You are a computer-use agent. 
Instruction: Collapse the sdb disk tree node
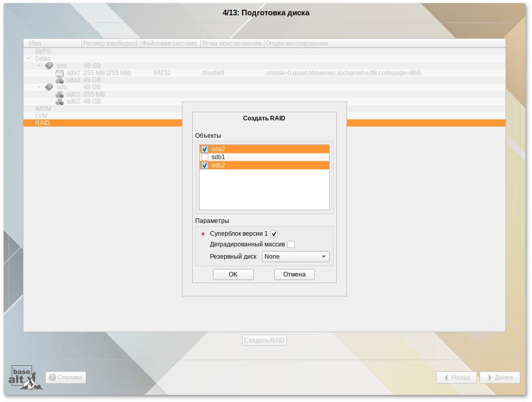[39, 87]
